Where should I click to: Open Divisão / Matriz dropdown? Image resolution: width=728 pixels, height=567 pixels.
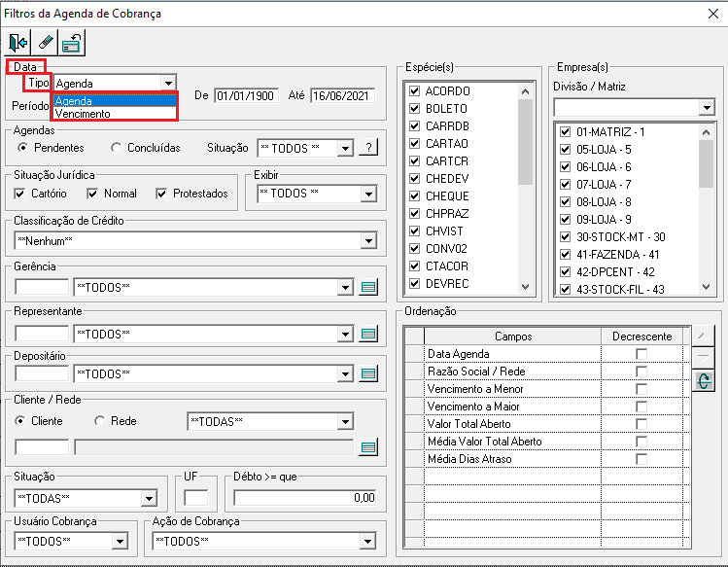click(707, 108)
